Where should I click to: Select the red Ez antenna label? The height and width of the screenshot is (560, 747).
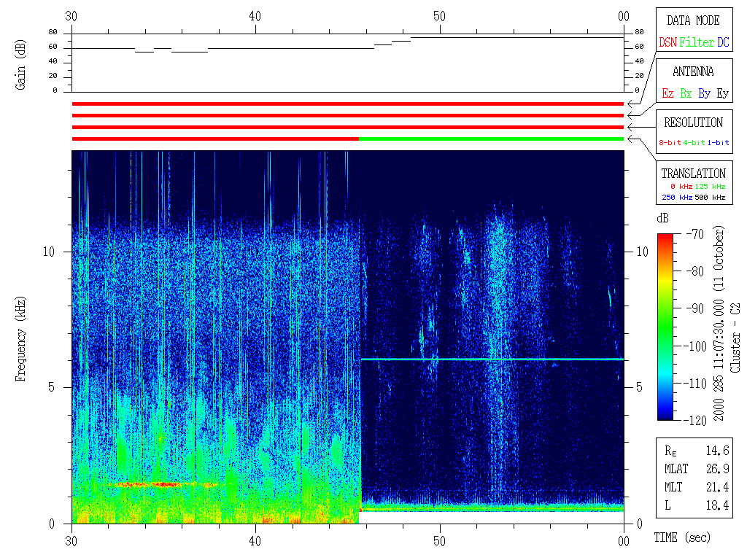point(667,93)
